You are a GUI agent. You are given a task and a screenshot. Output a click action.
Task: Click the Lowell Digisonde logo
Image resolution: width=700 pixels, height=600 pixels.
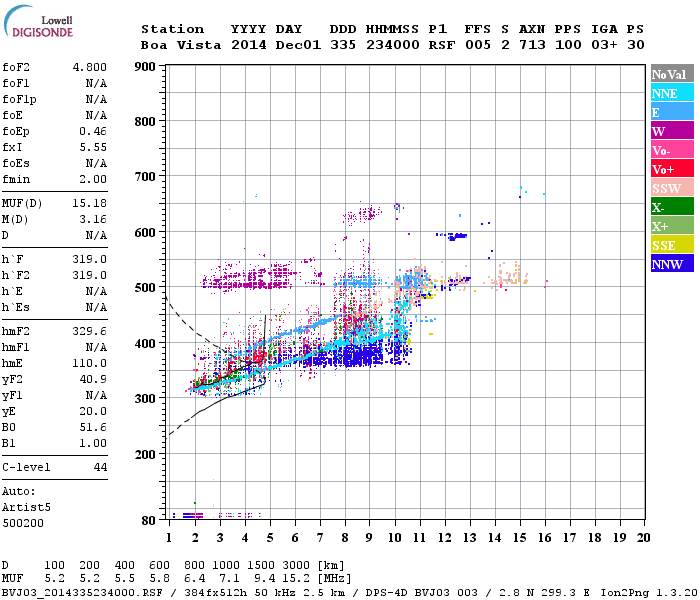click(38, 21)
